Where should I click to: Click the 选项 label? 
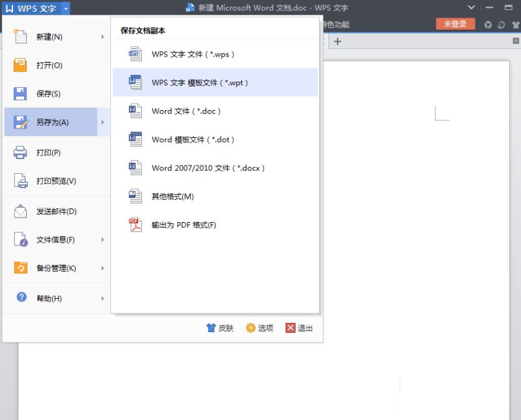click(x=266, y=328)
